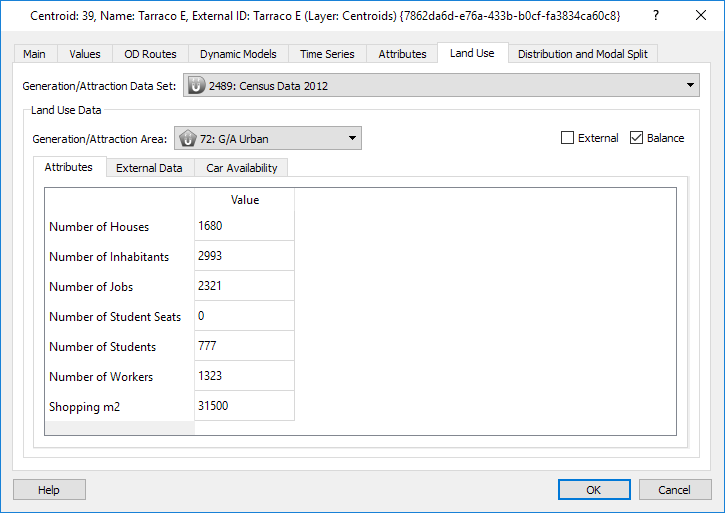Viewport: 725px width, 513px height.
Task: Click the G/A Urban area pentagon icon
Action: pyautogui.click(x=187, y=138)
